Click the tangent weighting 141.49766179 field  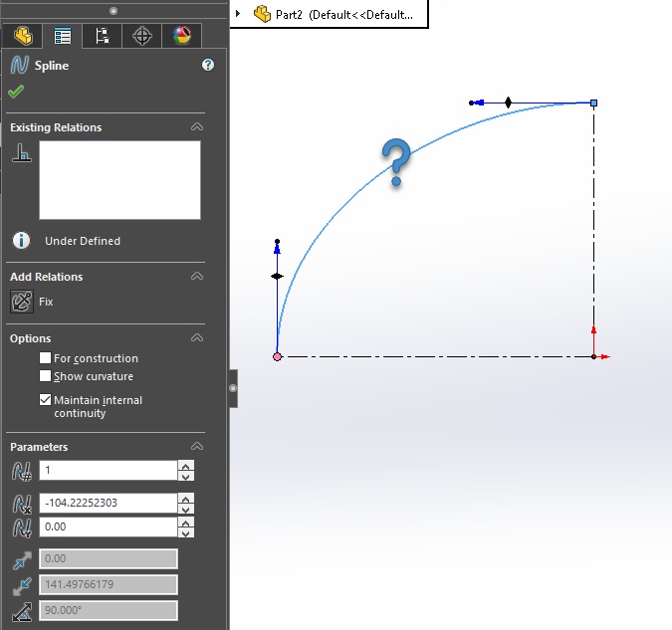click(x=108, y=584)
